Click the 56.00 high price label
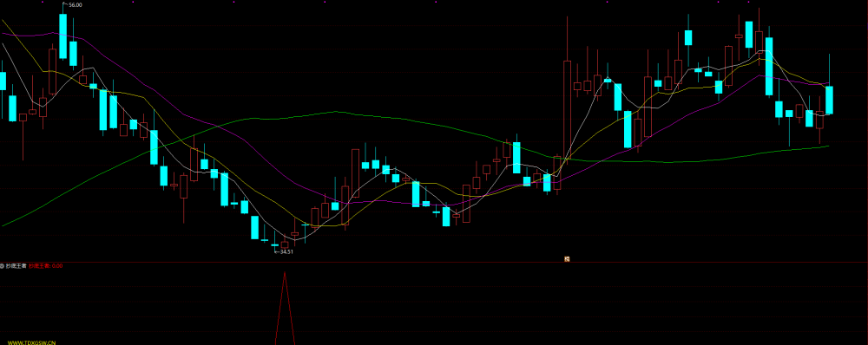Image resolution: width=868 pixels, height=345 pixels. (x=76, y=5)
